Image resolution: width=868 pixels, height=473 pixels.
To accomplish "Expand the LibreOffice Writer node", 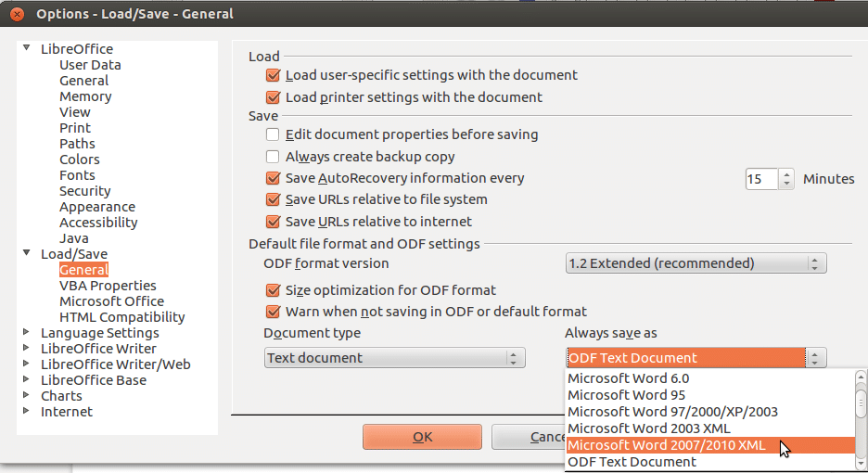I will (x=26, y=348).
